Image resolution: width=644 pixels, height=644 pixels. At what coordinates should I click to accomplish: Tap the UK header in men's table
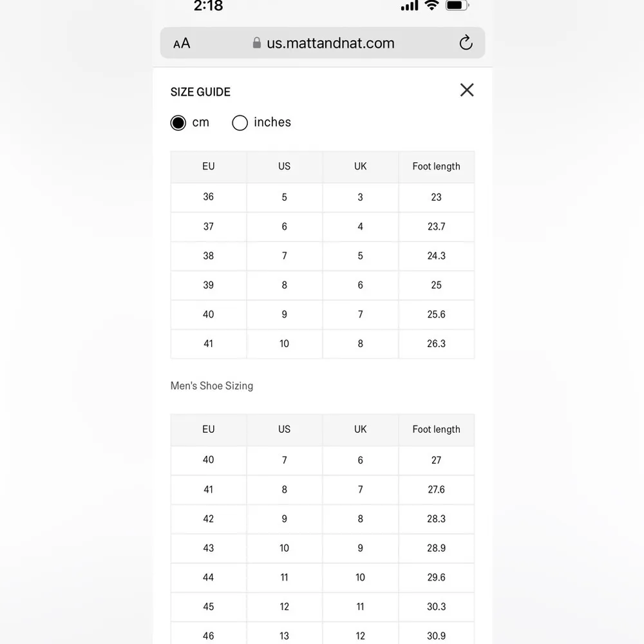click(x=360, y=430)
